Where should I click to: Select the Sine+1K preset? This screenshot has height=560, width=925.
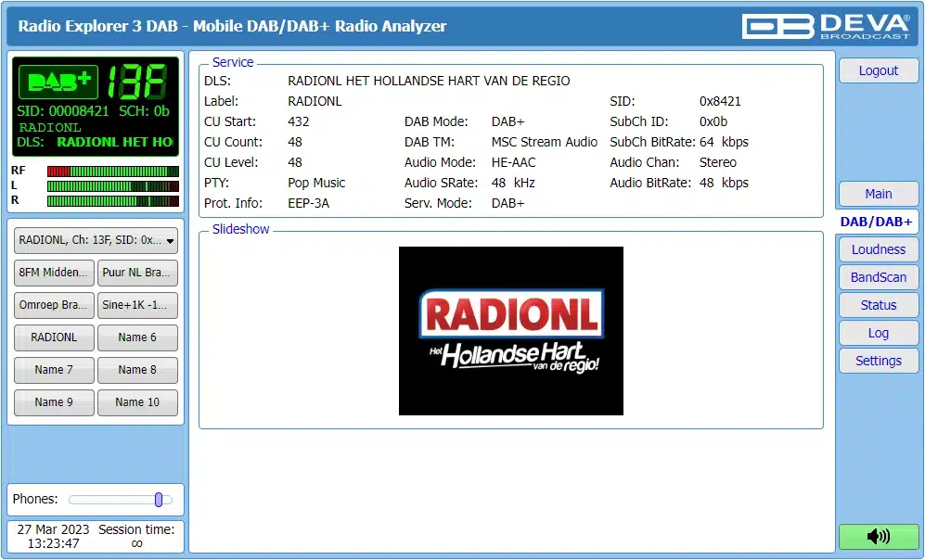point(137,305)
